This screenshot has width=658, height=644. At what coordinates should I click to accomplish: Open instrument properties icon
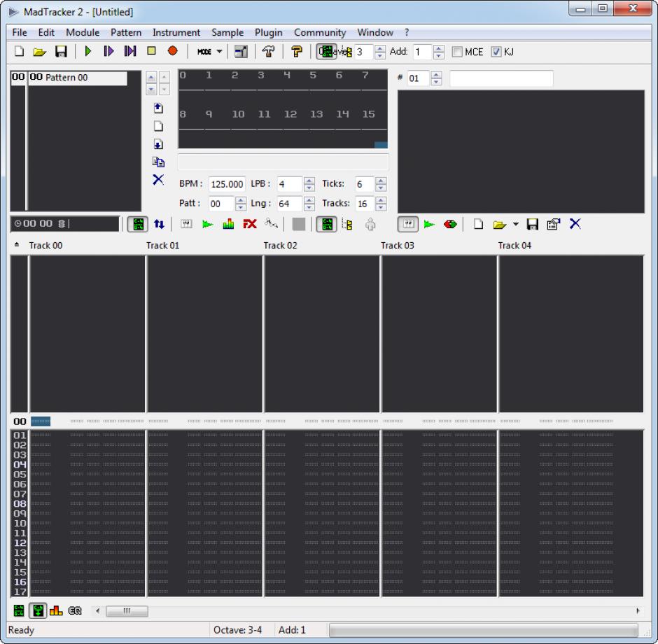[x=554, y=225]
